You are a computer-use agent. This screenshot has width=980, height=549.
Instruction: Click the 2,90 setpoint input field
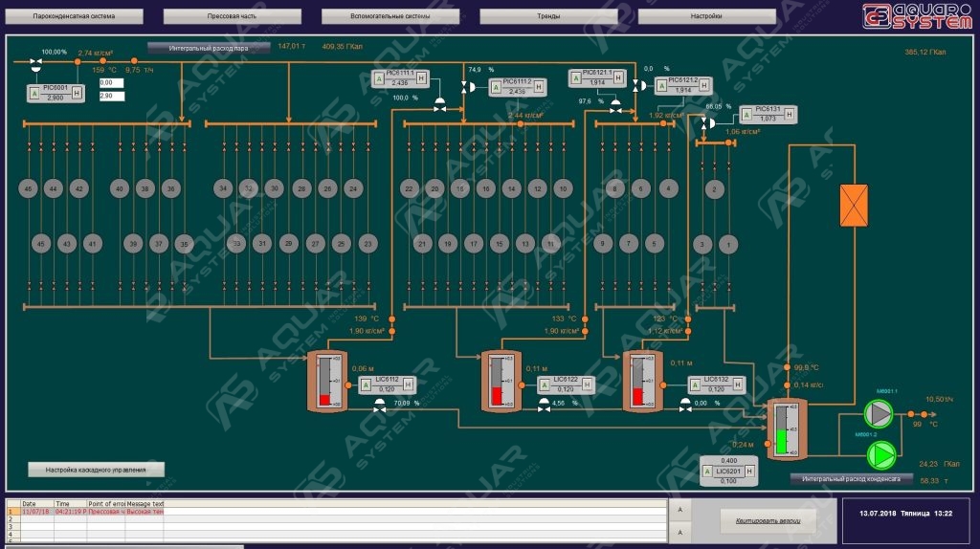pos(111,96)
